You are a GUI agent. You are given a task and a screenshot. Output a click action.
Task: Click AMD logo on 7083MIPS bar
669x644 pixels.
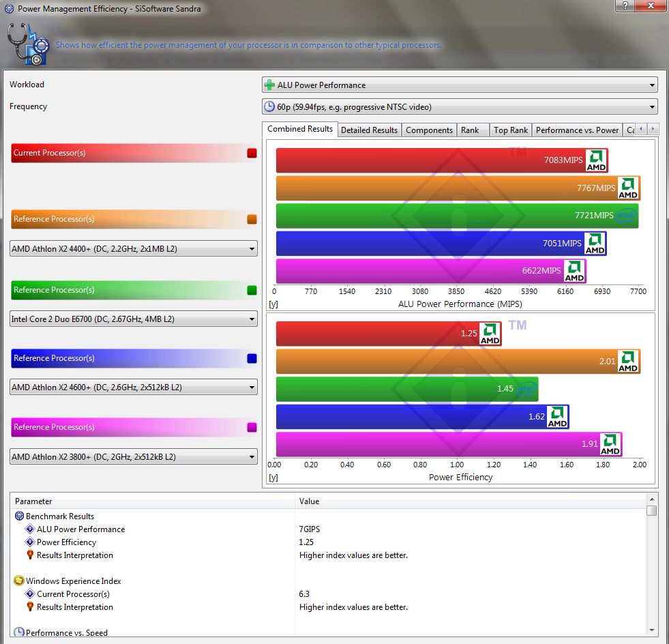(596, 160)
